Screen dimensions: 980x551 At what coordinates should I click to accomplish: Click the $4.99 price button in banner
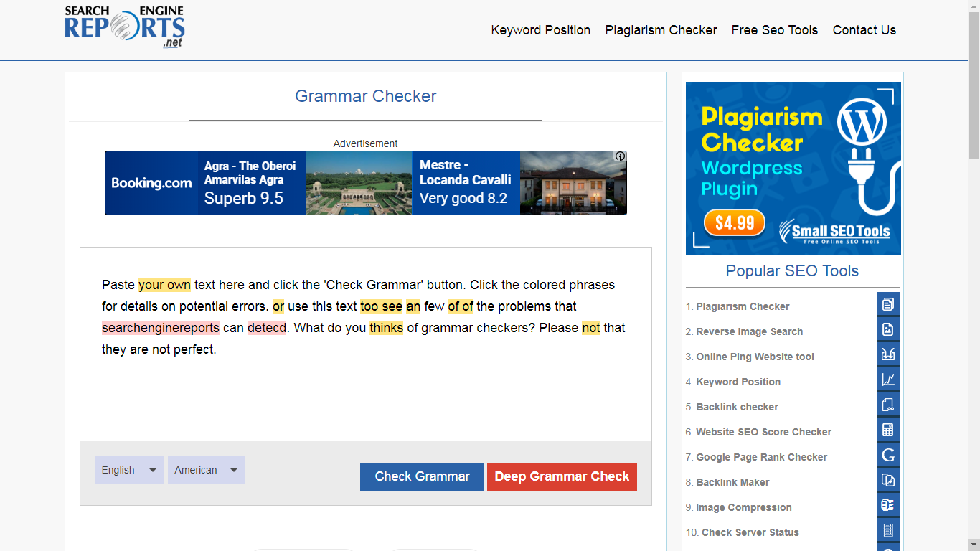point(735,223)
